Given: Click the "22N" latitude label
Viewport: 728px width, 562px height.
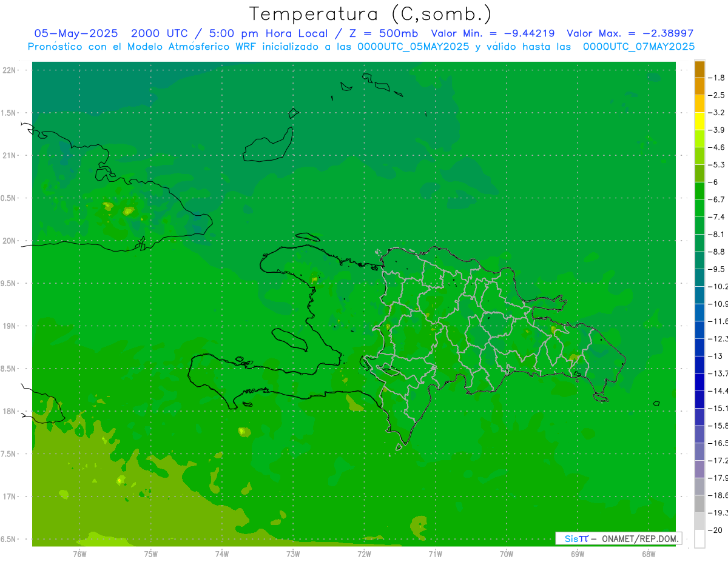Looking at the screenshot, I should [10, 70].
